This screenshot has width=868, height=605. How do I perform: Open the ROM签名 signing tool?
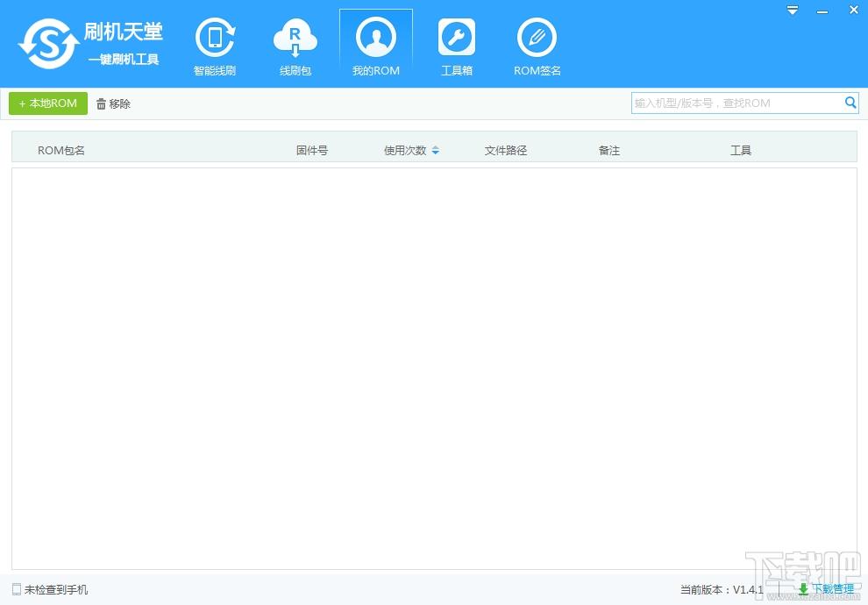point(537,46)
